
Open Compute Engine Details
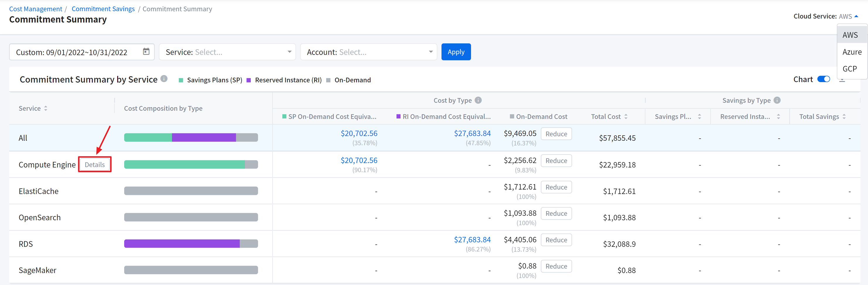click(95, 164)
